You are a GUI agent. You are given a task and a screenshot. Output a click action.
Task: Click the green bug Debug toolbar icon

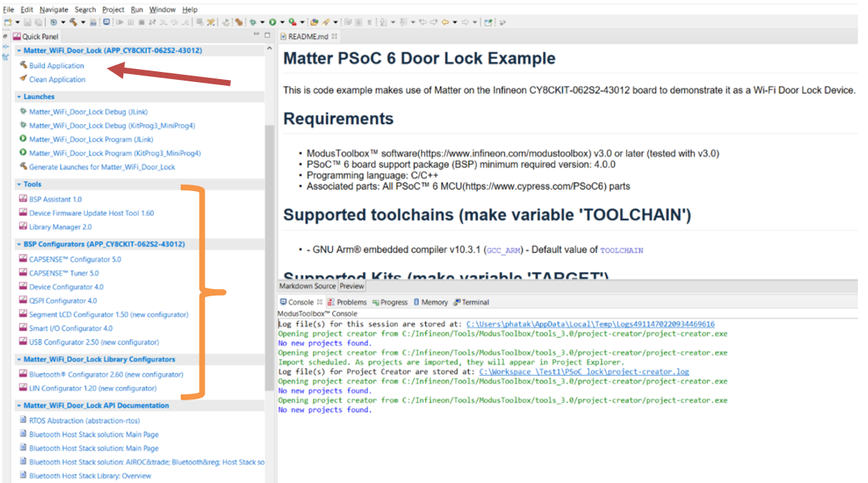253,23
